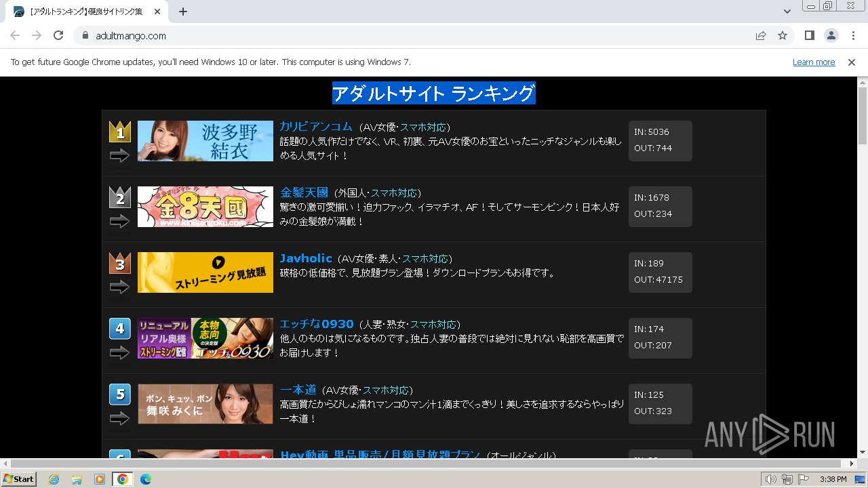Open the カリビアンコム link
Viewport: 868px width, 488px height.
pyautogui.click(x=316, y=127)
